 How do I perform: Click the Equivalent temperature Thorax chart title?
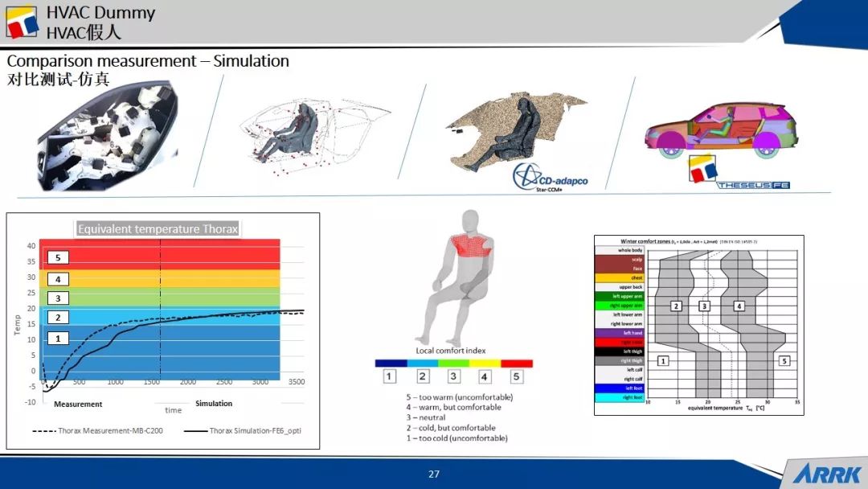[158, 229]
